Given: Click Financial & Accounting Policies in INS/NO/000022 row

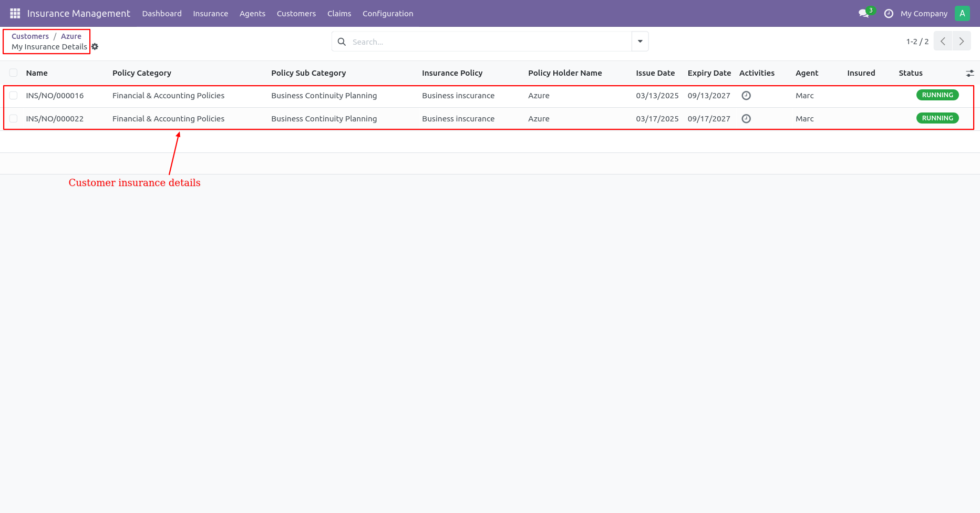Looking at the screenshot, I should 169,119.
